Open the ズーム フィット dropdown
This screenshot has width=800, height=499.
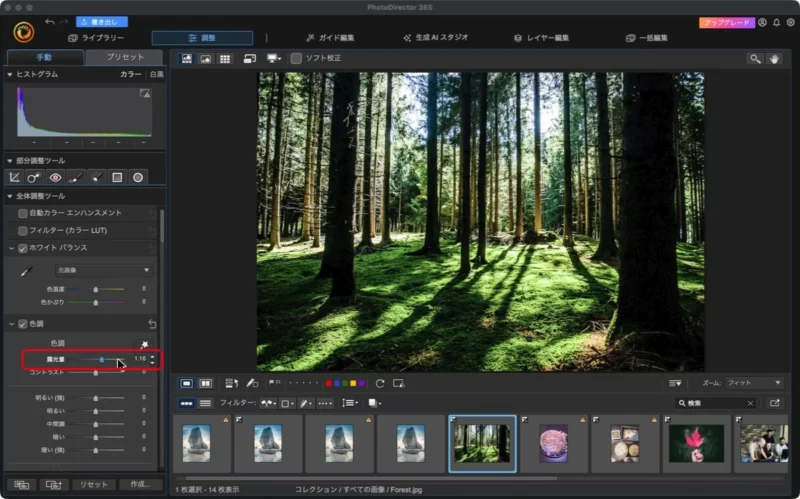[x=754, y=383]
